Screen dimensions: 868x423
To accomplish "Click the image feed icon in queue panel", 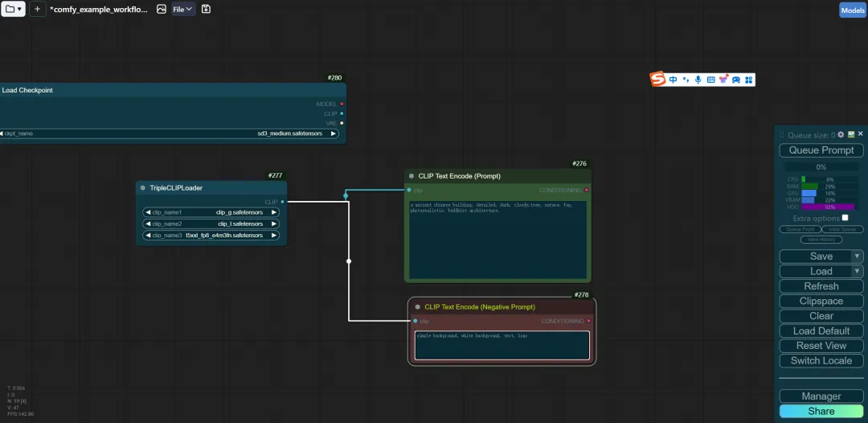I will 851,134.
